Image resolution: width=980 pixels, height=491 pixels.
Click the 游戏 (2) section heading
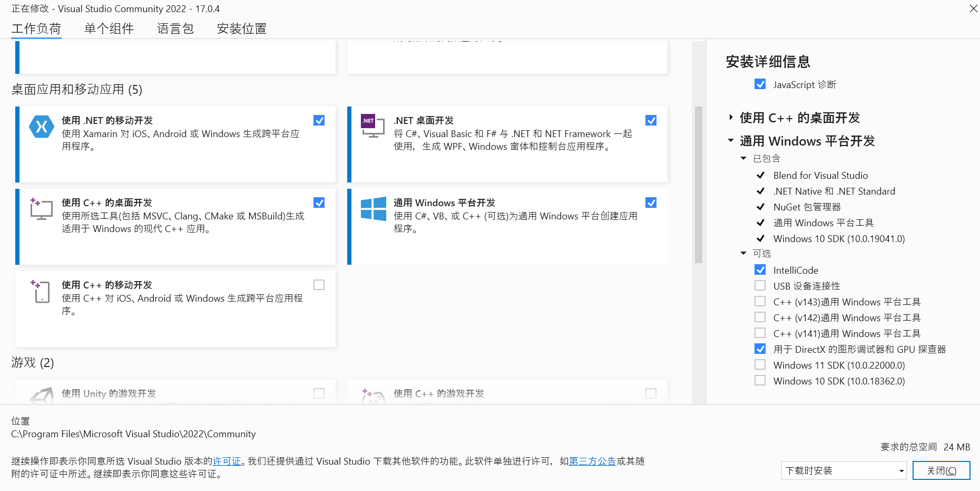tap(33, 363)
